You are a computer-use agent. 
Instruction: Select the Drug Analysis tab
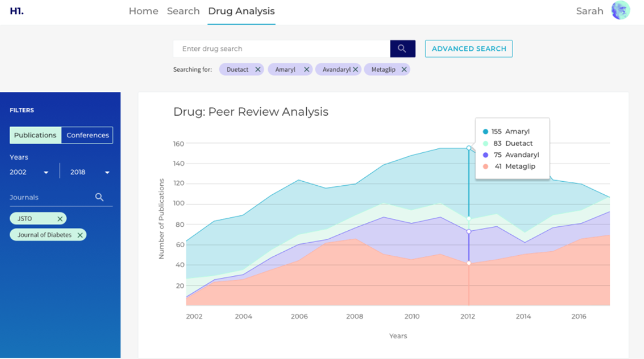(242, 11)
